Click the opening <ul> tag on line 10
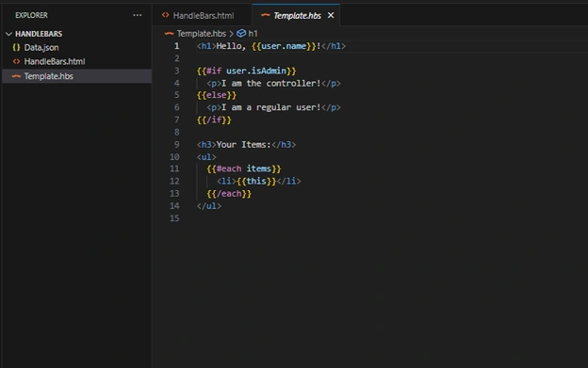This screenshot has width=588, height=368. click(206, 157)
